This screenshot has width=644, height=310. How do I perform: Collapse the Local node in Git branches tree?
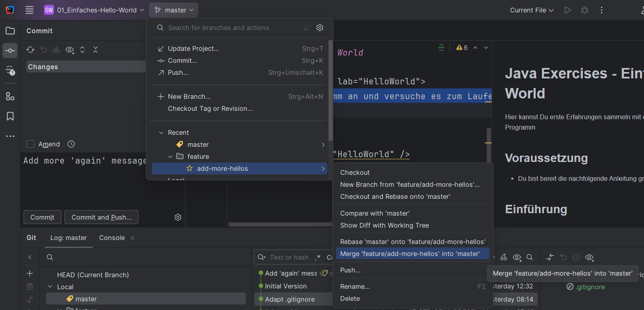50,287
